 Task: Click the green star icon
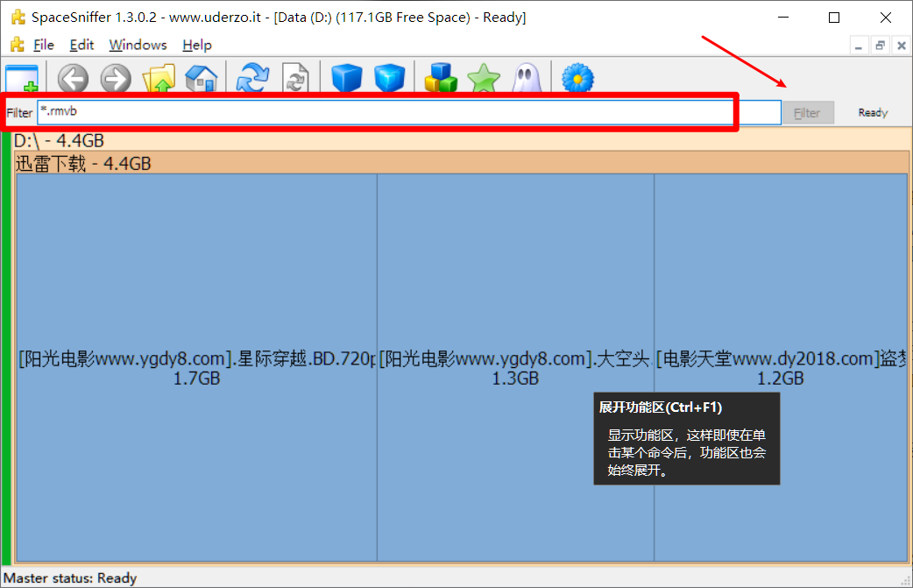click(x=484, y=78)
